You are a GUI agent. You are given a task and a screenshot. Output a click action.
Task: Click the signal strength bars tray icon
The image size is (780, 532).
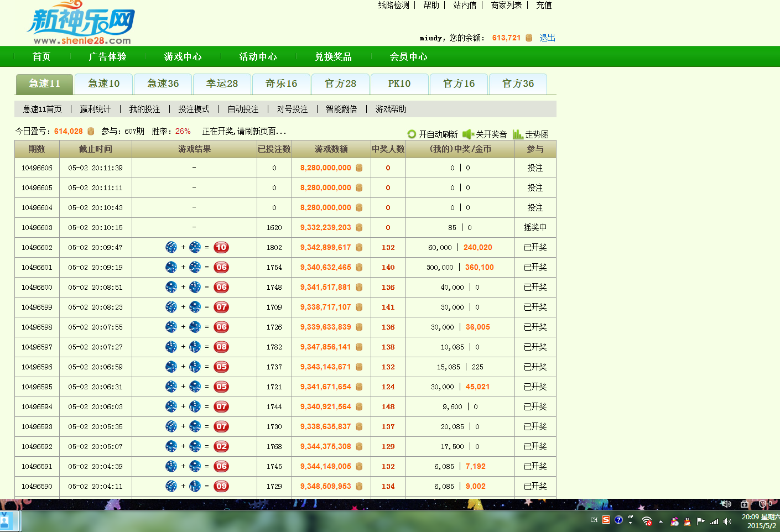(x=714, y=521)
